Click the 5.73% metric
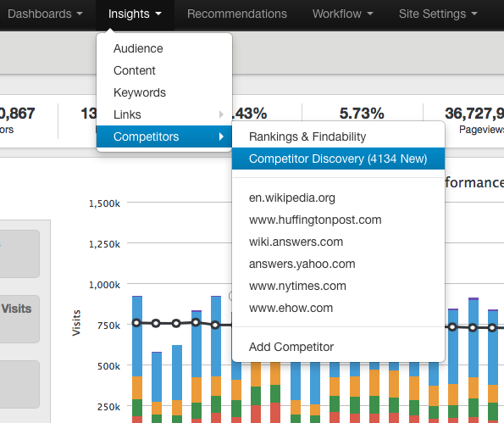Viewport: 504px width, 423px height. (x=362, y=114)
